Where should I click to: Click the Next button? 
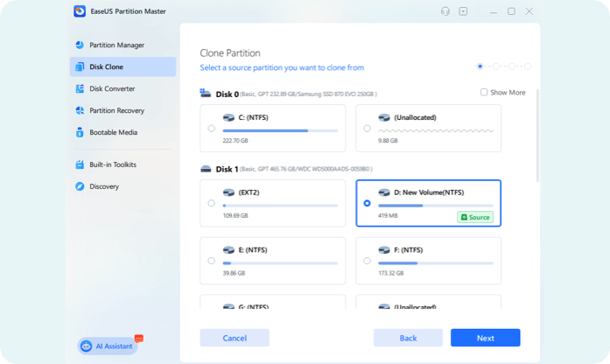pos(486,338)
